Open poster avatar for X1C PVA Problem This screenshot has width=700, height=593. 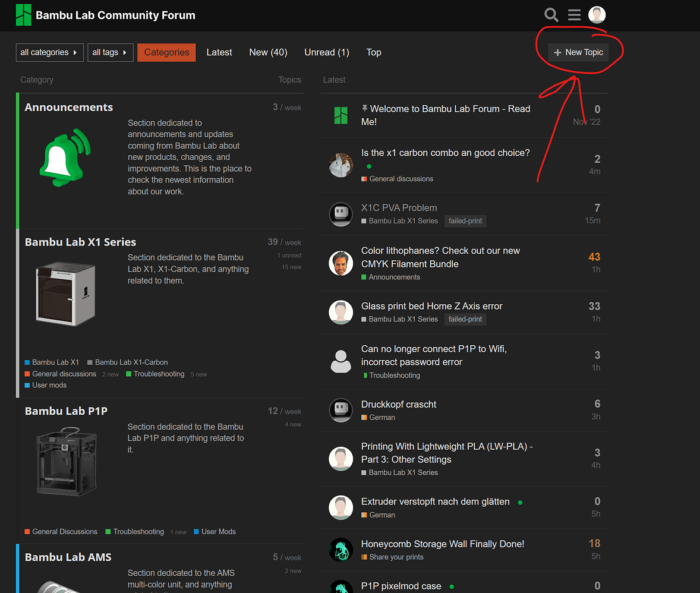[x=340, y=214]
